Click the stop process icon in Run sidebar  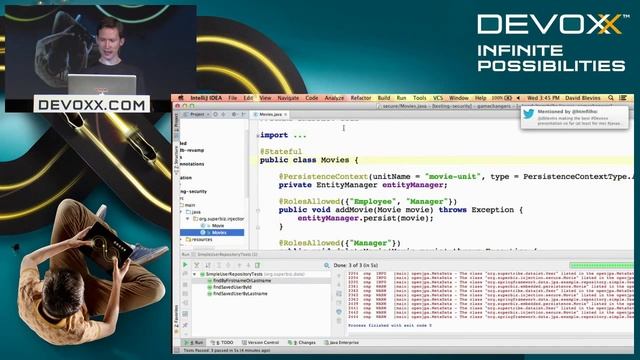pyautogui.click(x=185, y=284)
